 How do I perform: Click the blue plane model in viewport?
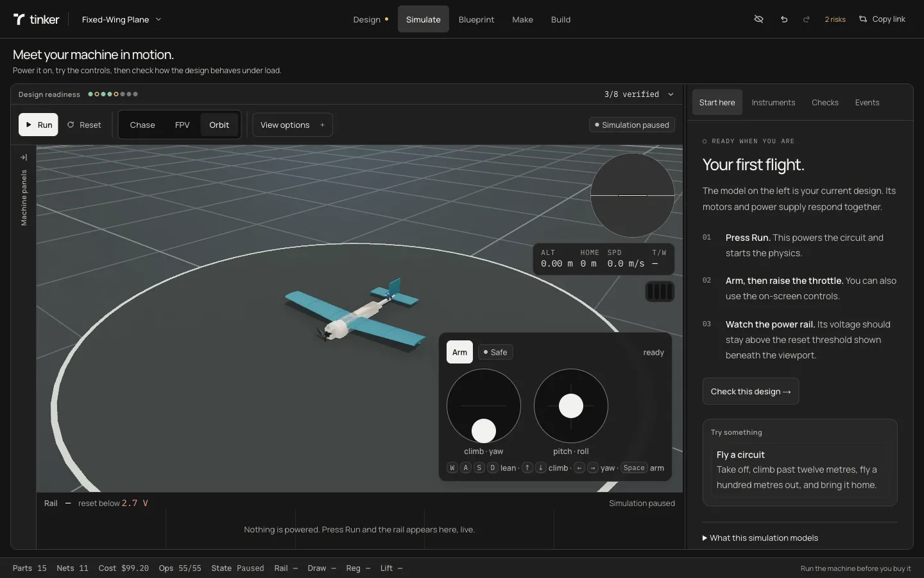(355, 314)
